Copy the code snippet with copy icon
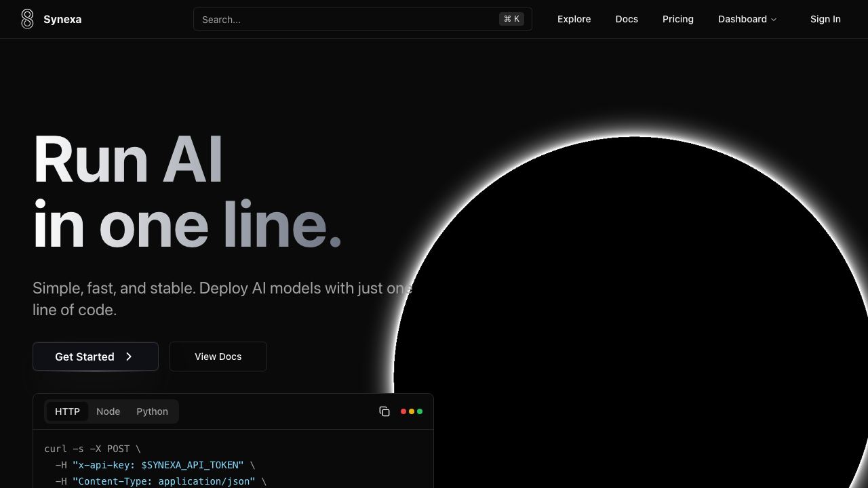Viewport: 868px width, 488px height. 384,411
